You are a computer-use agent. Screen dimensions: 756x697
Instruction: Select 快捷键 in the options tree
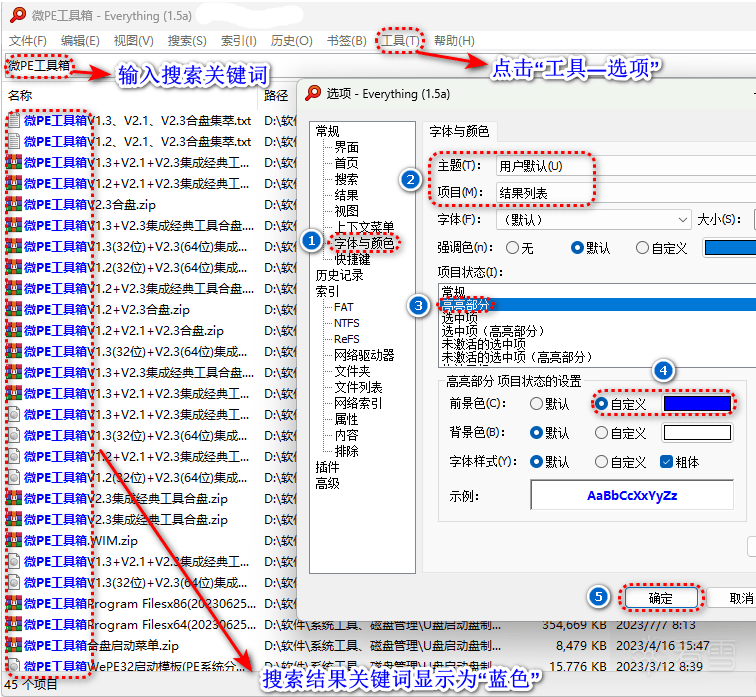click(353, 259)
